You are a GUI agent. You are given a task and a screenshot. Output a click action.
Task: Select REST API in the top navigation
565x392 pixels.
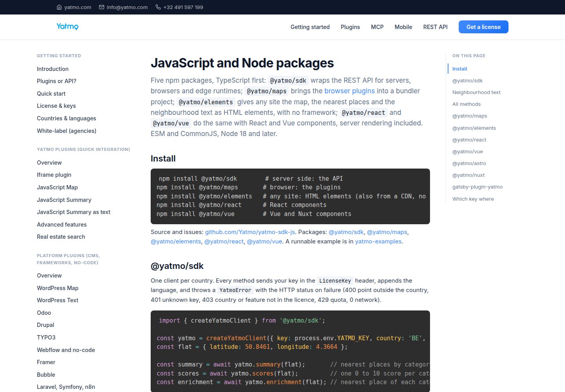[x=435, y=27]
